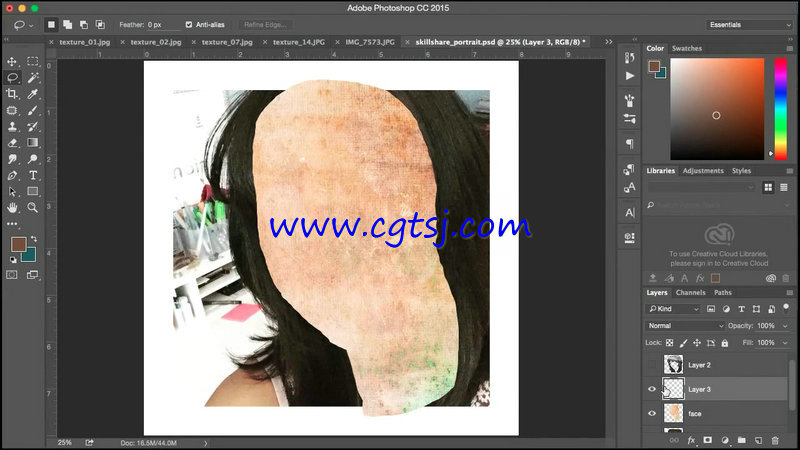Create a new layer group

741,440
